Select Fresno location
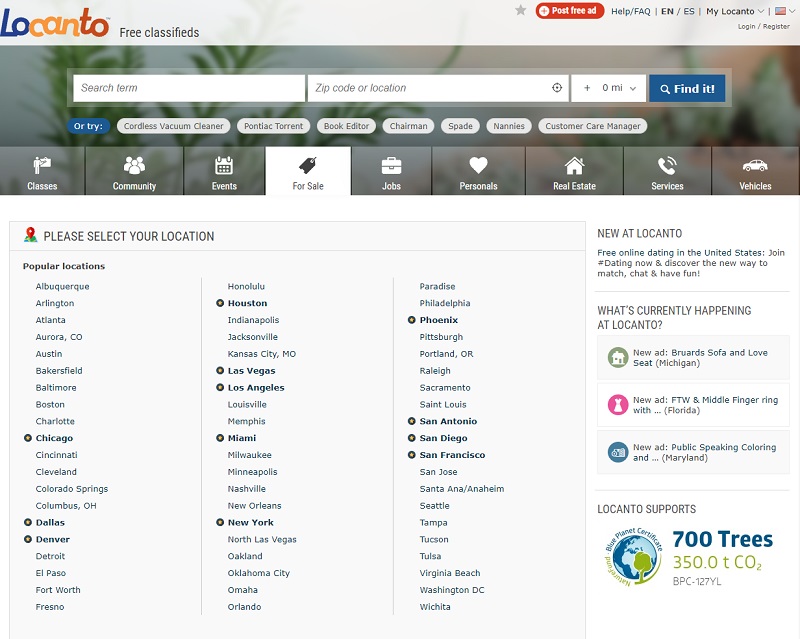Screen dimensions: 800x639 (50, 606)
